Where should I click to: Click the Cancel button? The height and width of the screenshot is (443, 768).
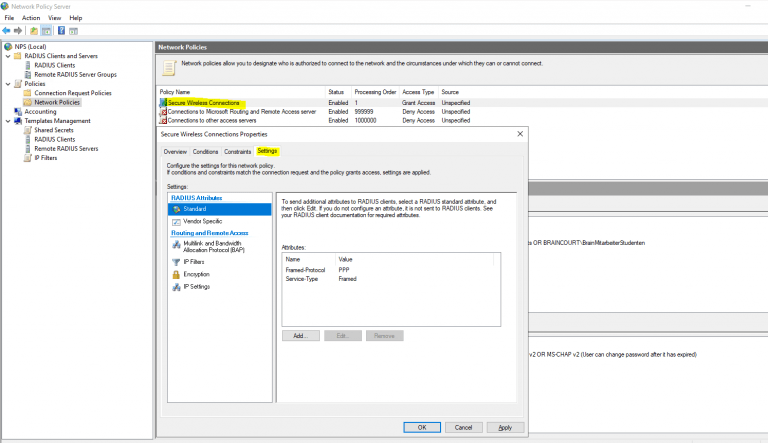click(x=463, y=428)
